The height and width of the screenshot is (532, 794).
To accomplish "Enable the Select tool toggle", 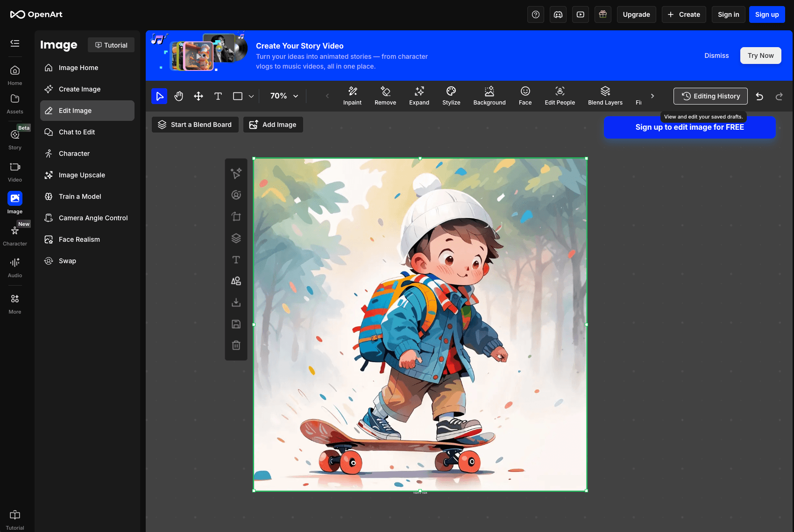I will pos(159,96).
